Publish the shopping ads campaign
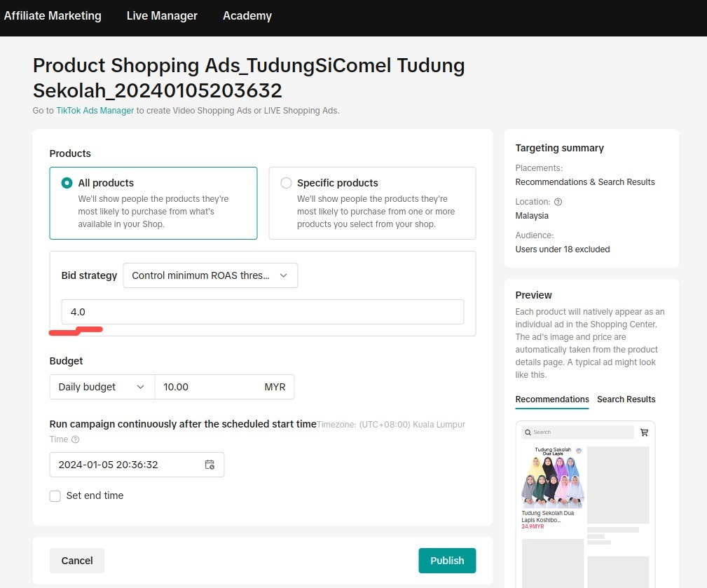This screenshot has width=707, height=588. click(x=447, y=561)
